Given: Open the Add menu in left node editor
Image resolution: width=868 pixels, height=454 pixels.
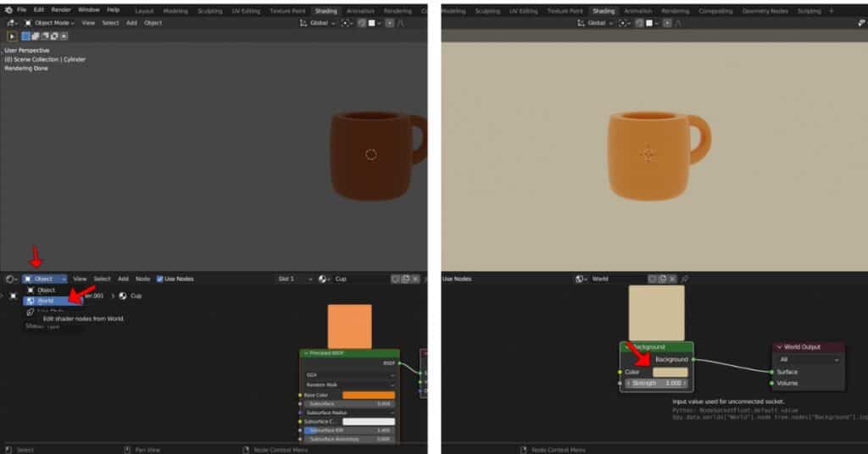Looking at the screenshot, I should pos(123,279).
